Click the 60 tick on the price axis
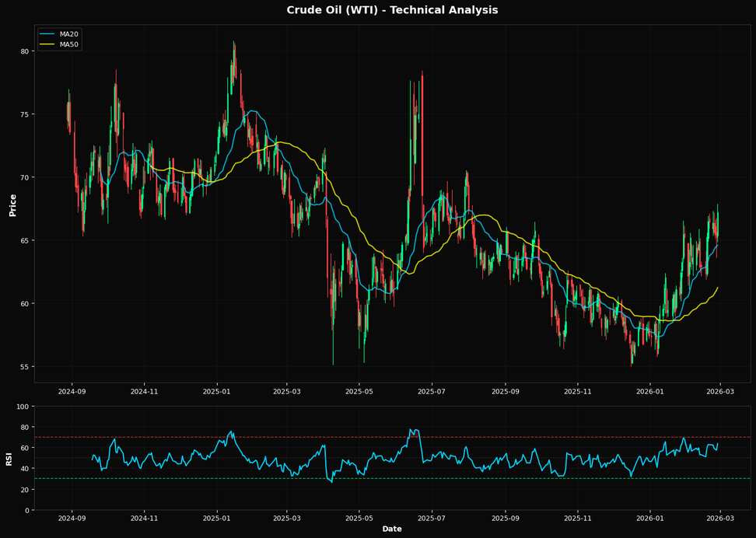 pyautogui.click(x=25, y=304)
